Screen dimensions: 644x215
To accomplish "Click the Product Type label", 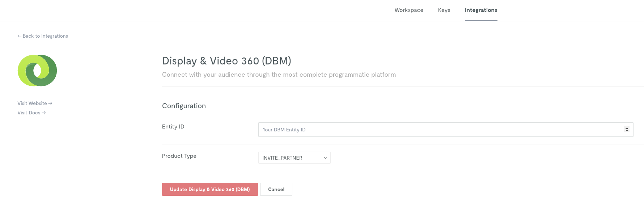I will pyautogui.click(x=179, y=156).
